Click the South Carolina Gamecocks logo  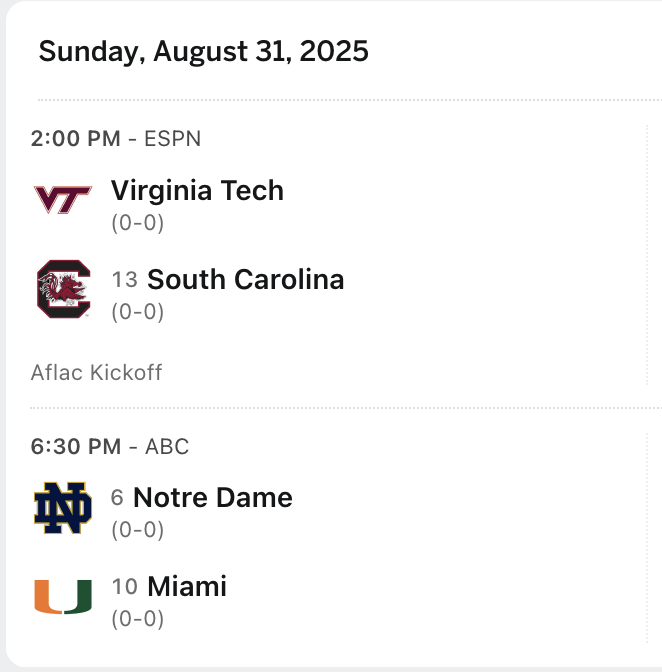tap(62, 289)
